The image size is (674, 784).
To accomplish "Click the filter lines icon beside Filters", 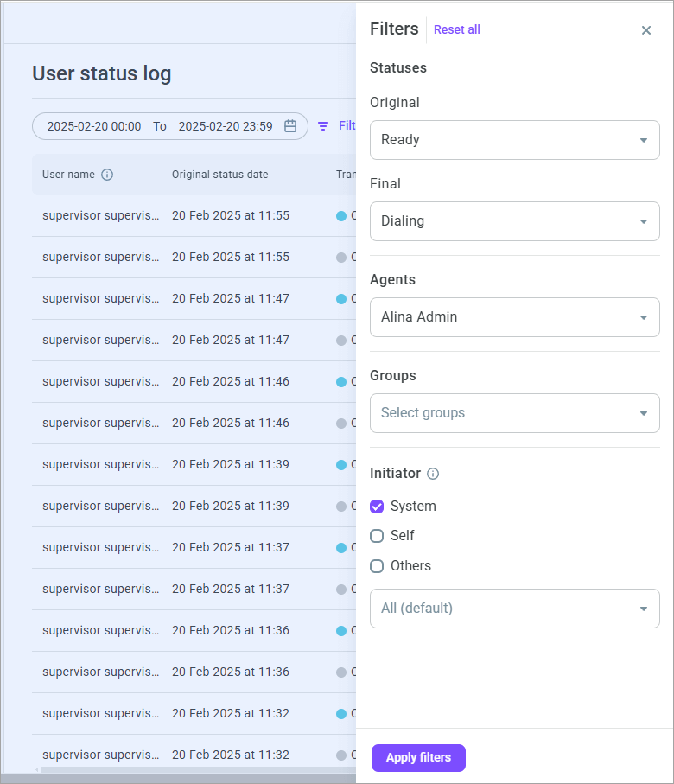I will (323, 126).
